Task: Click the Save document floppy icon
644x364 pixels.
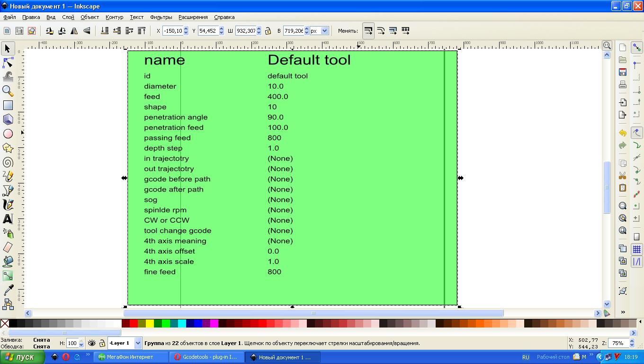Action: click(x=623, y=72)
